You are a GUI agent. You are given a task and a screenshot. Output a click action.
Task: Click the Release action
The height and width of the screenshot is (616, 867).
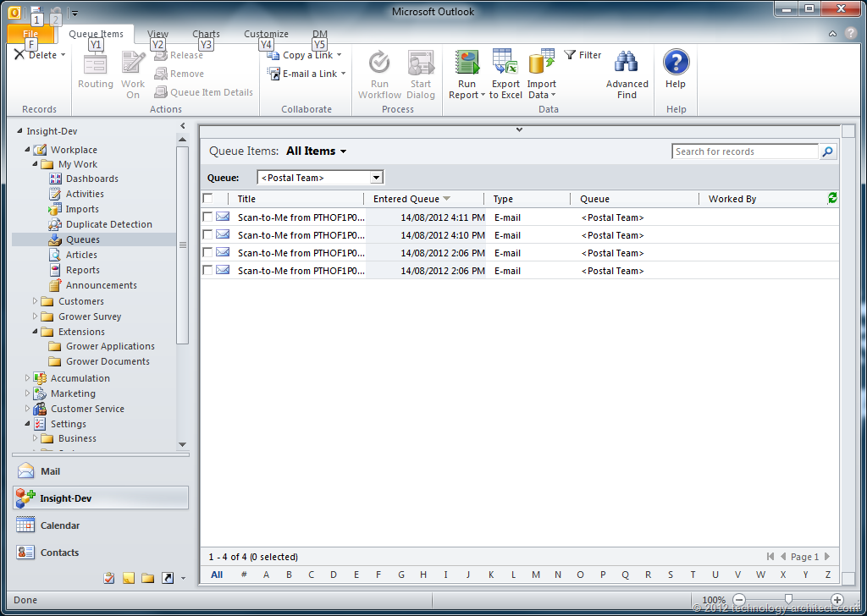179,55
